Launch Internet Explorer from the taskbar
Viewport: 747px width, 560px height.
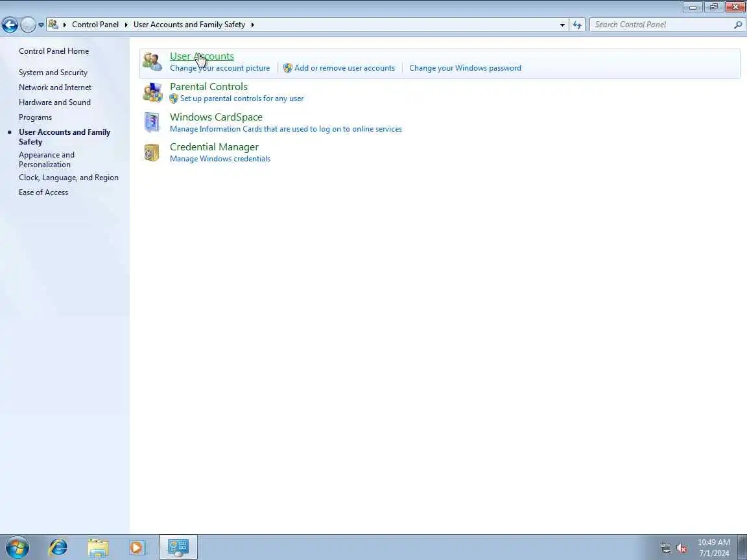pyautogui.click(x=58, y=548)
